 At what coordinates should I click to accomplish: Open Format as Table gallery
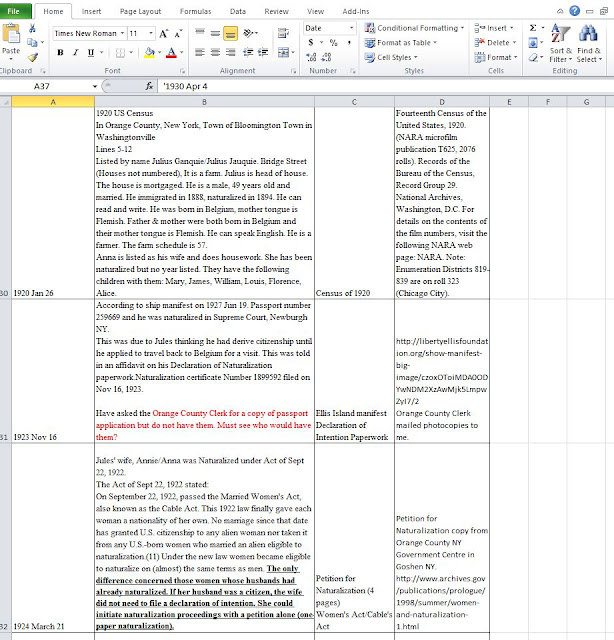pyautogui.click(x=400, y=43)
